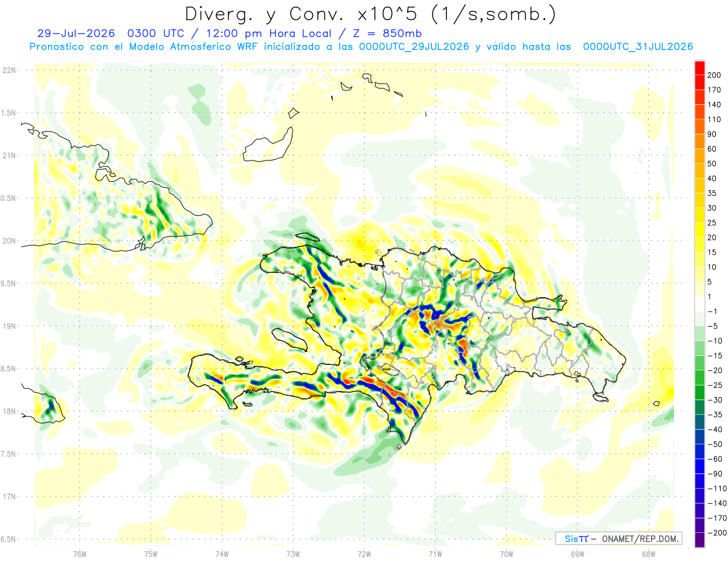728x562 pixels.
Task: Click the positive '40' colorbar value
Action: click(x=713, y=178)
